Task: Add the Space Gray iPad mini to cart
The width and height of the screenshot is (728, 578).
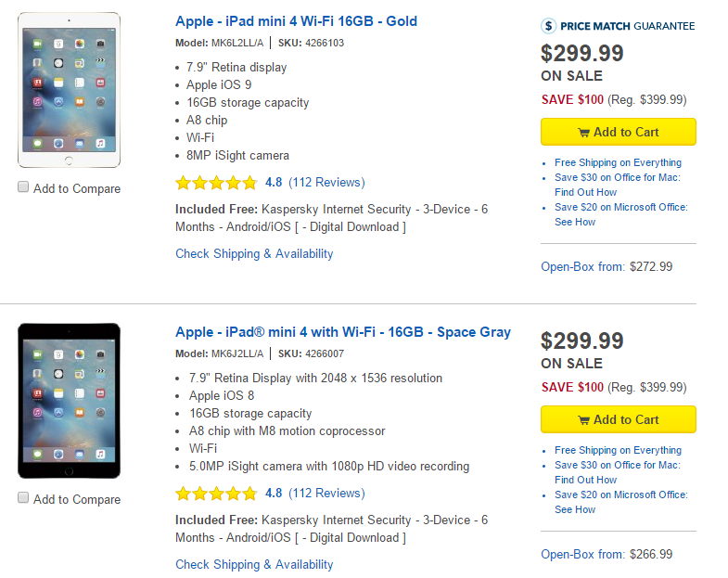Action: pos(618,419)
